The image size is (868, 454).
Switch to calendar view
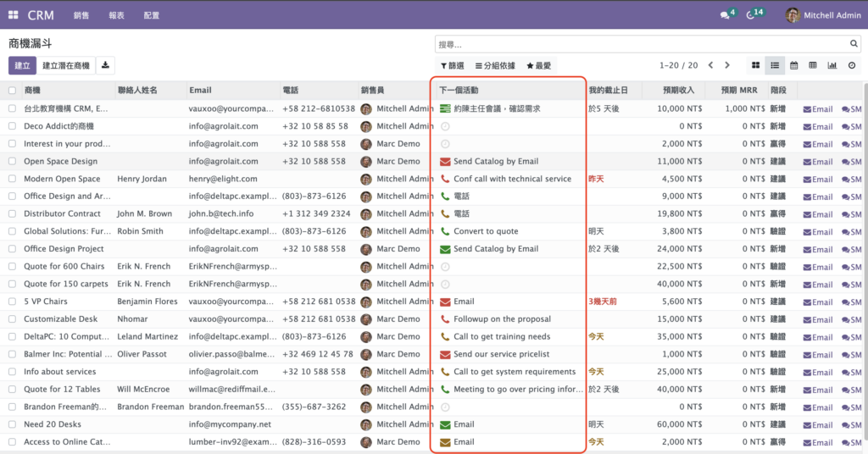click(793, 65)
